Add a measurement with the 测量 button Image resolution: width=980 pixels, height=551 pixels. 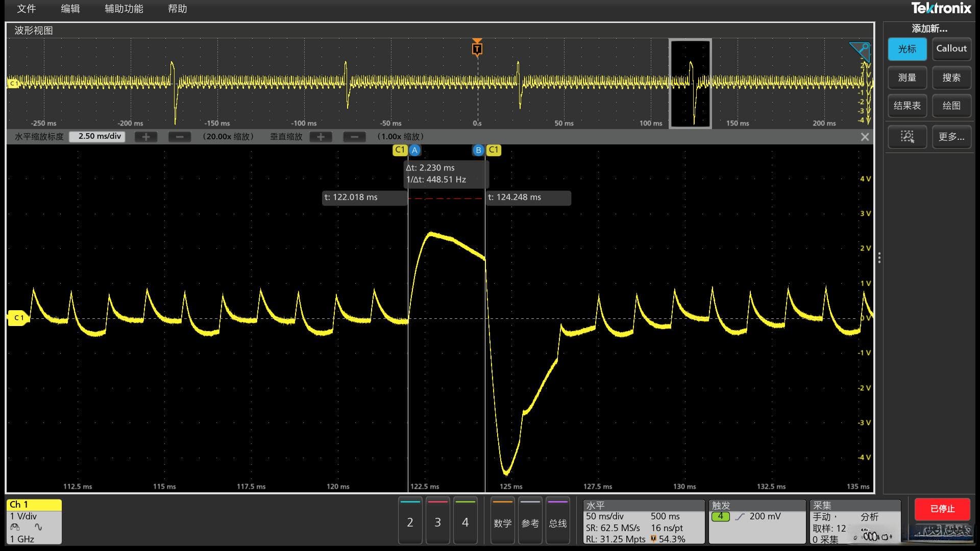(x=907, y=78)
